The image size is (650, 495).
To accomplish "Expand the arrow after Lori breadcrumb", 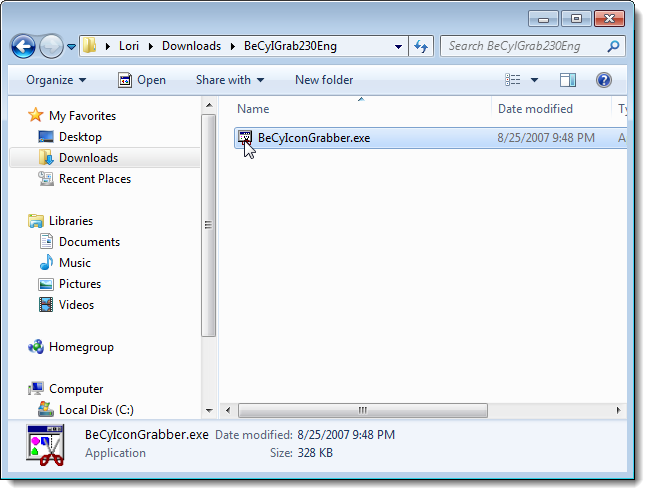I will coord(150,46).
